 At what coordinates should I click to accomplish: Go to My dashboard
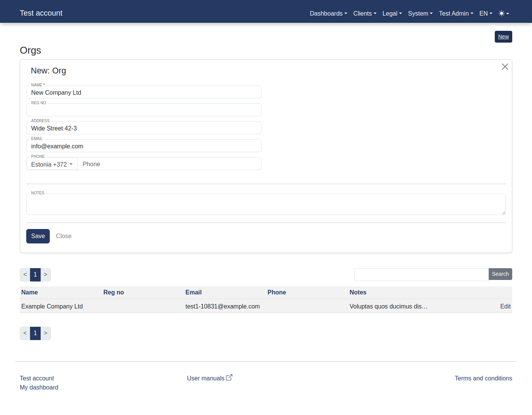coord(39,387)
